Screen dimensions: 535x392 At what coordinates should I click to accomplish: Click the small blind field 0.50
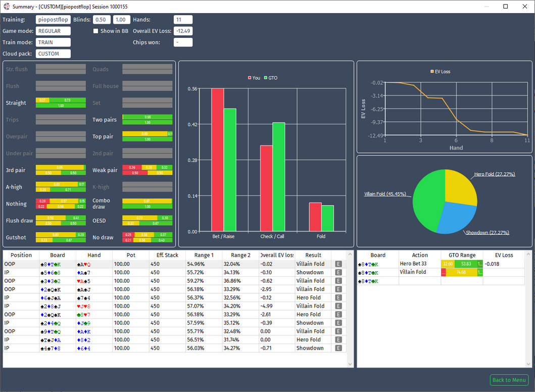pyautogui.click(x=102, y=20)
